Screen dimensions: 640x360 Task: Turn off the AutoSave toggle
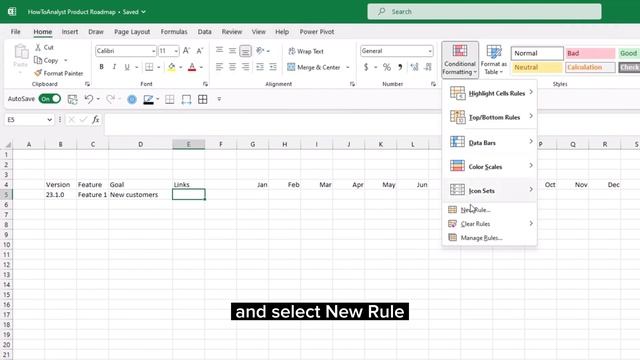pyautogui.click(x=50, y=99)
